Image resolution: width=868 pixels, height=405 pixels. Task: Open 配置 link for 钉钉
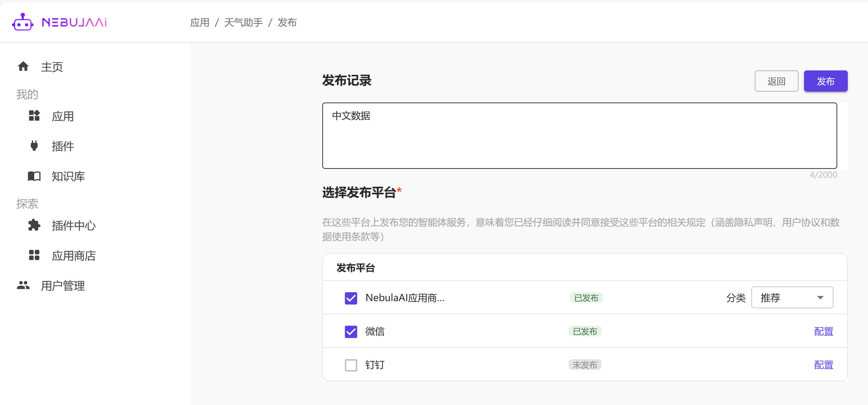coord(824,365)
